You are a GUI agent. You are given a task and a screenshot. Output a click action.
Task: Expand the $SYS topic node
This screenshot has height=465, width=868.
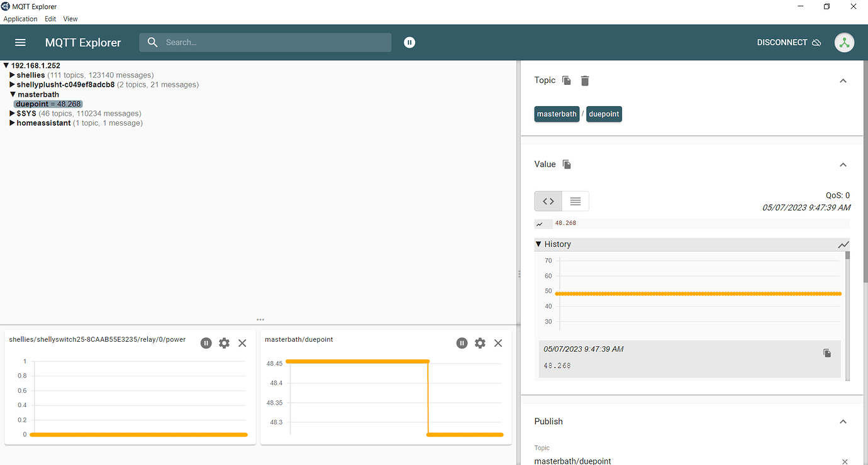click(12, 114)
